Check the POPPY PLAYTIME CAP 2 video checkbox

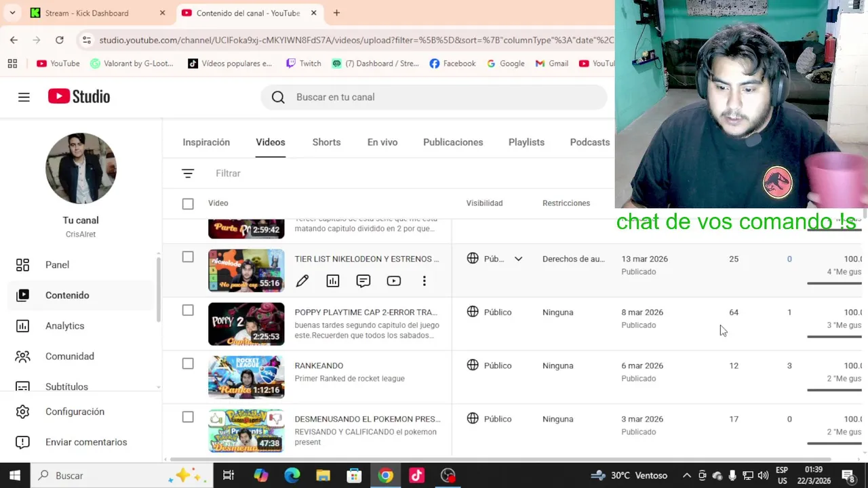coord(188,310)
